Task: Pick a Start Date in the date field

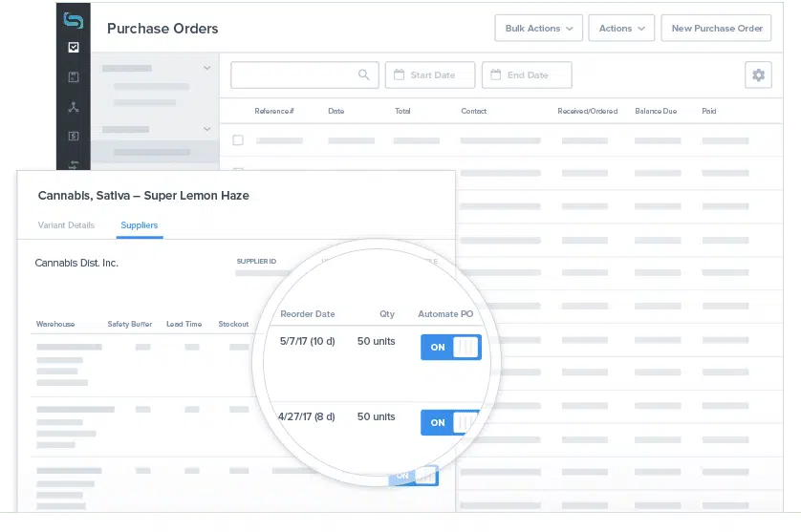Action: (430, 75)
